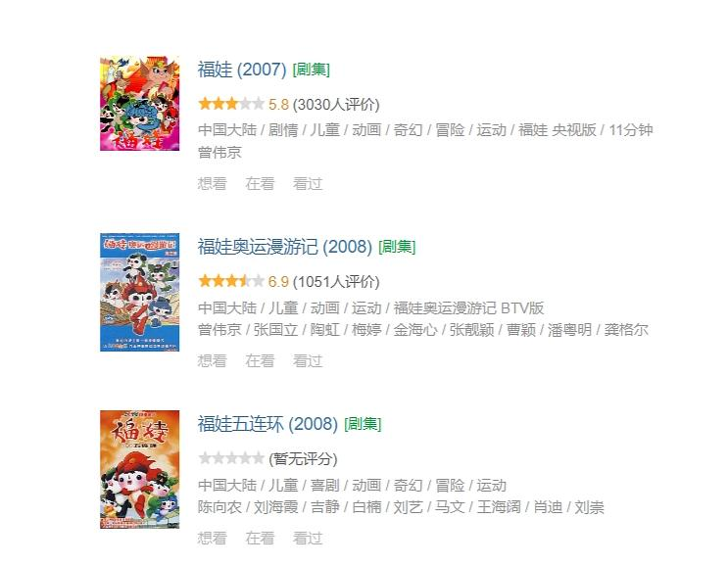Image resolution: width=728 pixels, height=565 pixels.
Task: Click the 1051人评价 rating count
Action: click(336, 282)
